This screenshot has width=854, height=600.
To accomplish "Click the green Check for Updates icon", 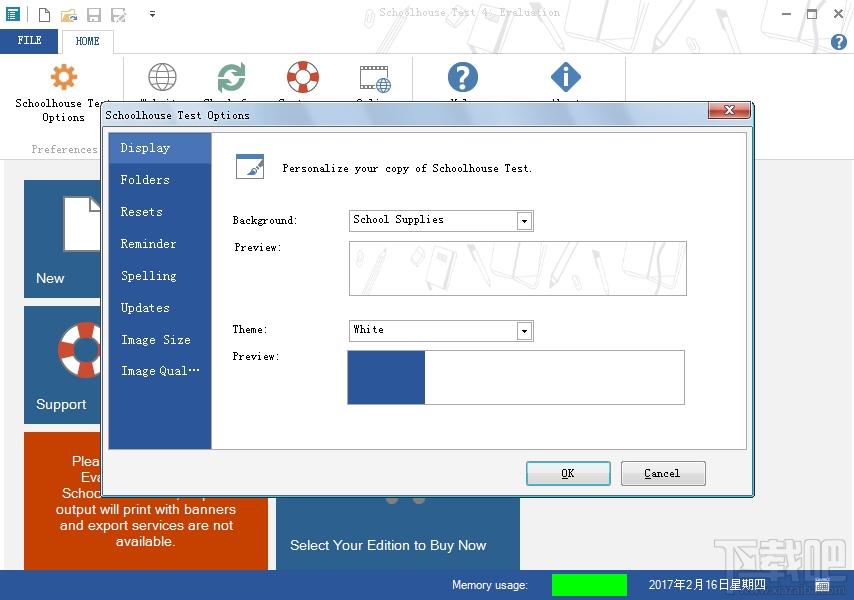I will pyautogui.click(x=231, y=77).
